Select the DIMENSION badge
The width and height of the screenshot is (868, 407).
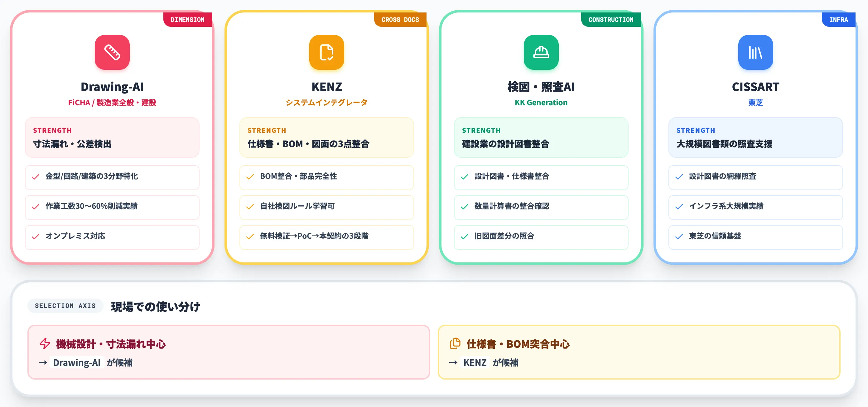(187, 20)
